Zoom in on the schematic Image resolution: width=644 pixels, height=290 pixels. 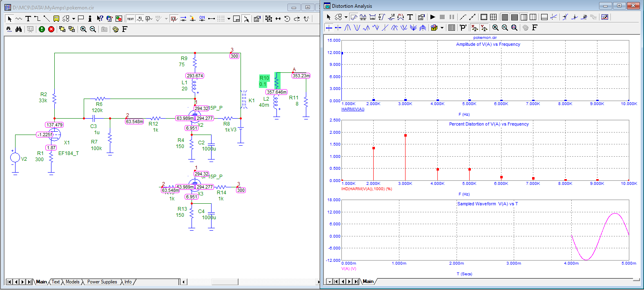[x=83, y=29]
